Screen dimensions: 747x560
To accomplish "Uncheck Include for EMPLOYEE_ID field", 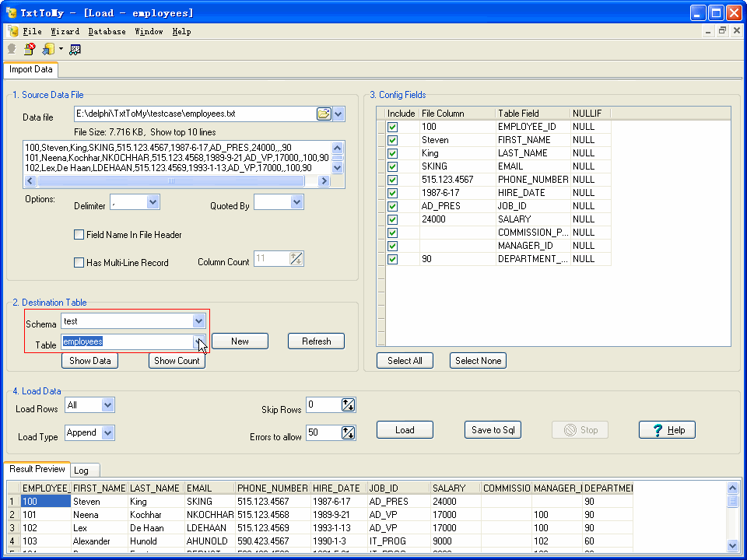I will [392, 127].
